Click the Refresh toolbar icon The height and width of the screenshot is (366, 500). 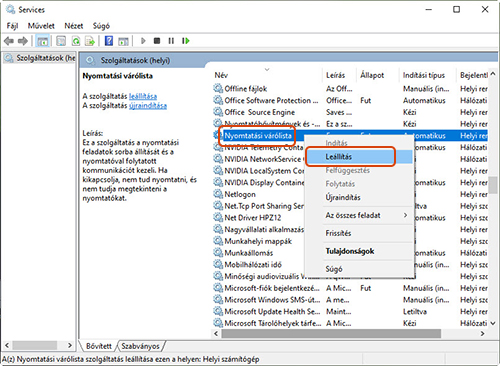point(76,41)
